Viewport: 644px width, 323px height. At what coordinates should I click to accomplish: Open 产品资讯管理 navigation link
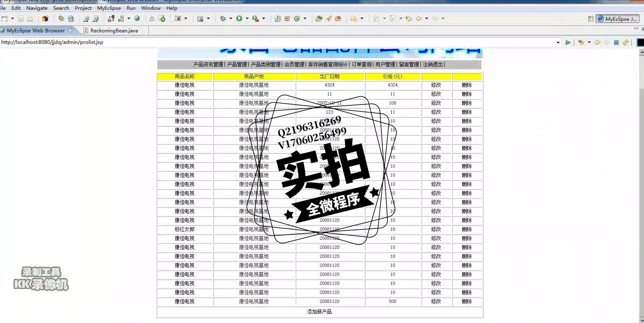click(x=209, y=64)
